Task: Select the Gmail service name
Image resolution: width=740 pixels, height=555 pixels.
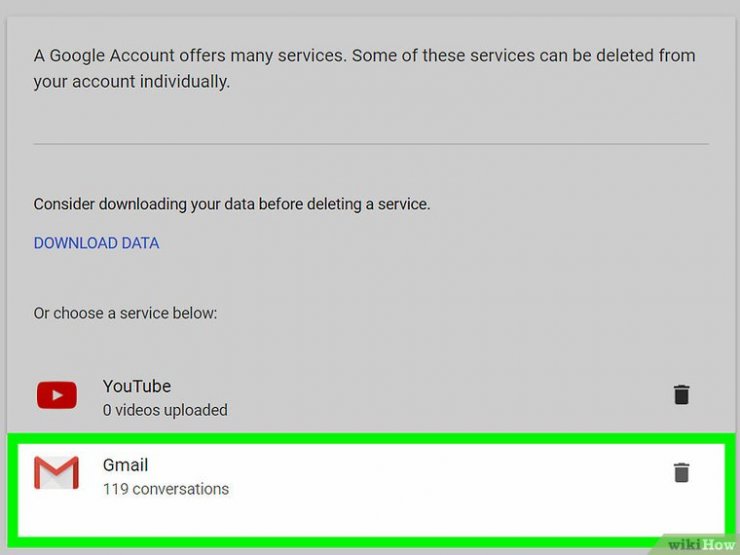Action: (x=125, y=465)
